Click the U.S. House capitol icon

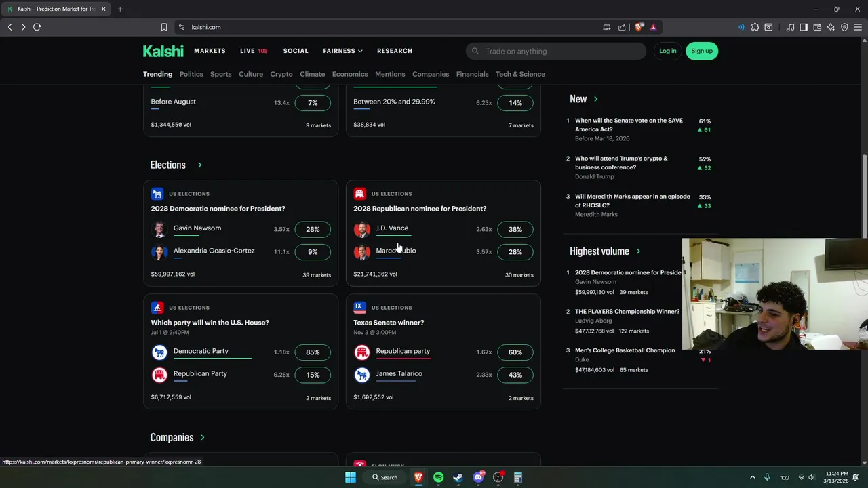tap(157, 308)
